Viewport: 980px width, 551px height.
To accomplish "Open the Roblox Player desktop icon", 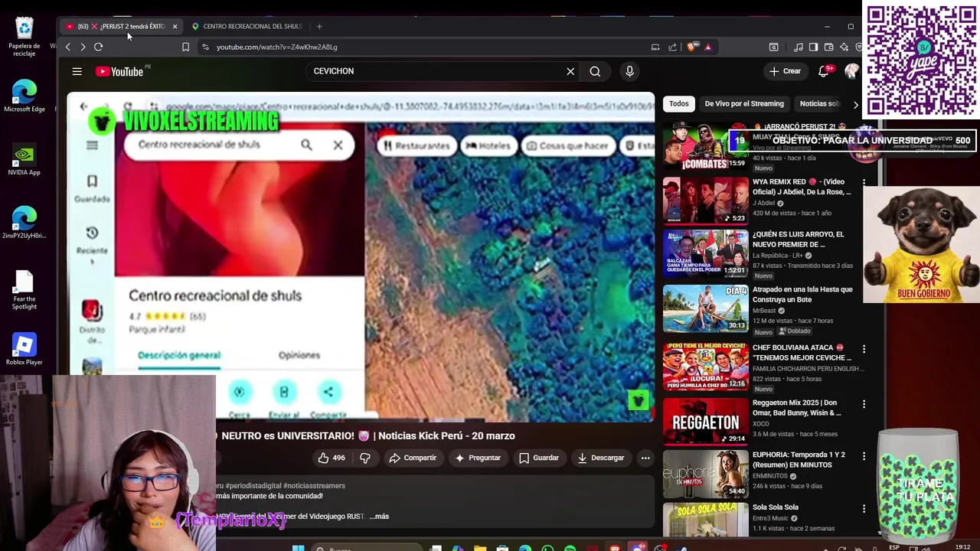I will 24,349.
